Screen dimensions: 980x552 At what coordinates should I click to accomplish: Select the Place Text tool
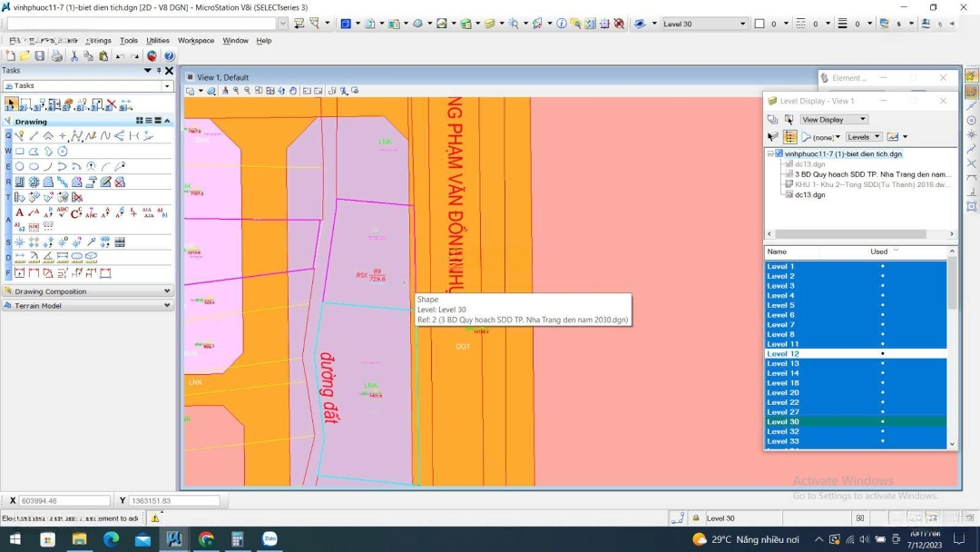click(x=20, y=212)
